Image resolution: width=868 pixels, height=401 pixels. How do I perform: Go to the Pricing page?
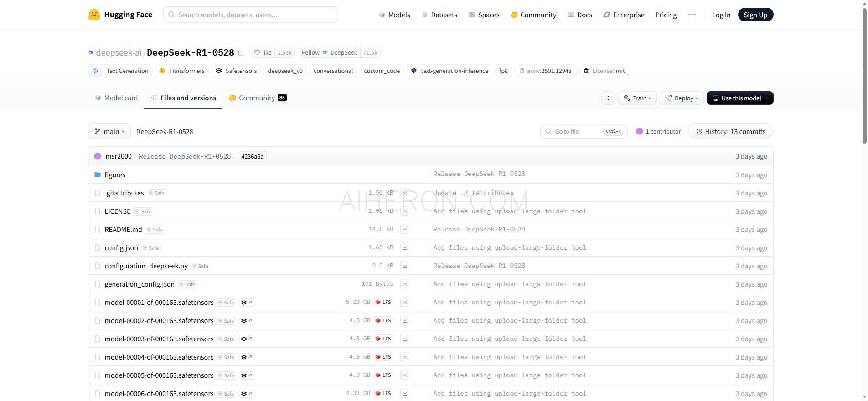(666, 15)
